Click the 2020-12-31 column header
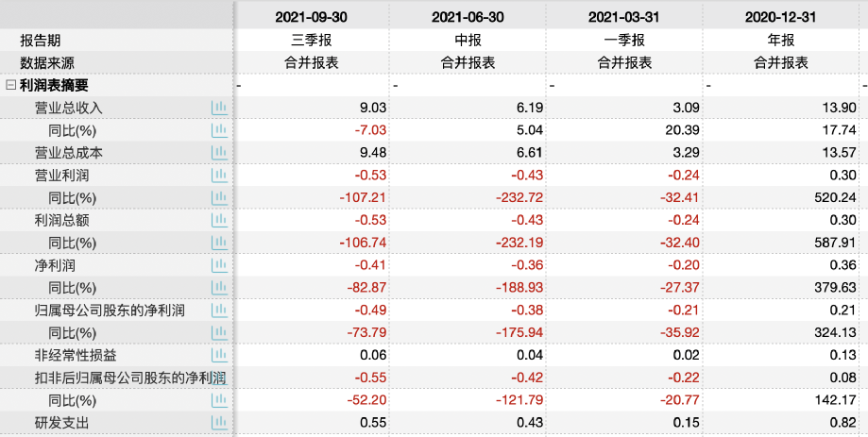The width and height of the screenshot is (868, 437). pos(781,18)
